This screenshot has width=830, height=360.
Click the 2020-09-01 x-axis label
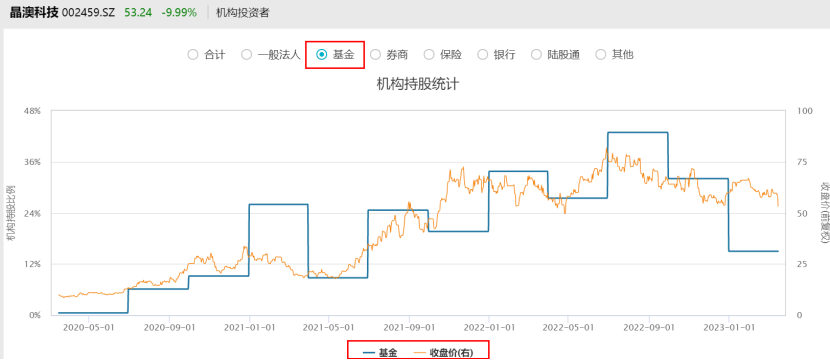(x=169, y=327)
